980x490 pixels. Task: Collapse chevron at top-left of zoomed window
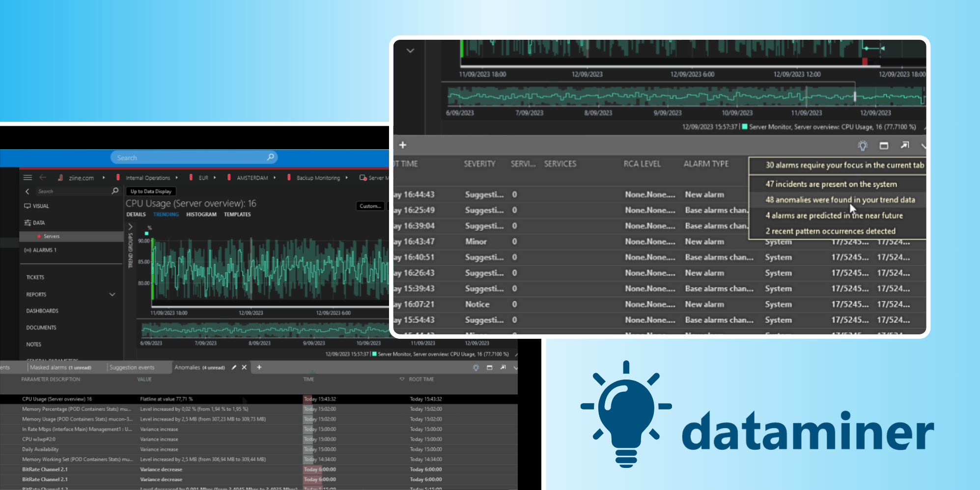point(410,51)
